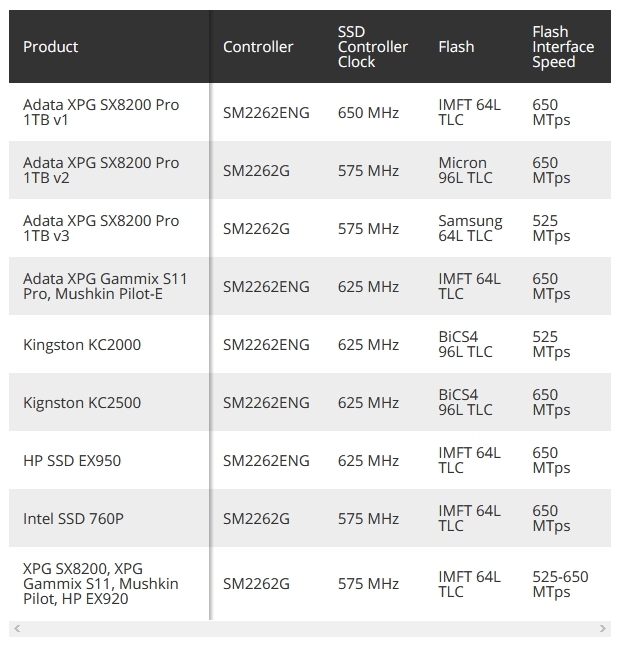Click the right scroll arrow on horizontal scrollbar

click(x=602, y=629)
